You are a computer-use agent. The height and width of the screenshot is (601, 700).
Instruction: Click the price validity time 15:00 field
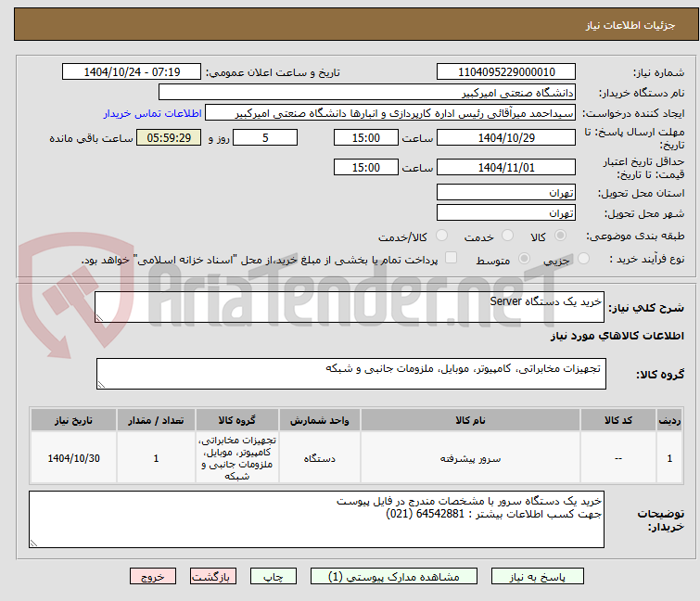(x=365, y=168)
